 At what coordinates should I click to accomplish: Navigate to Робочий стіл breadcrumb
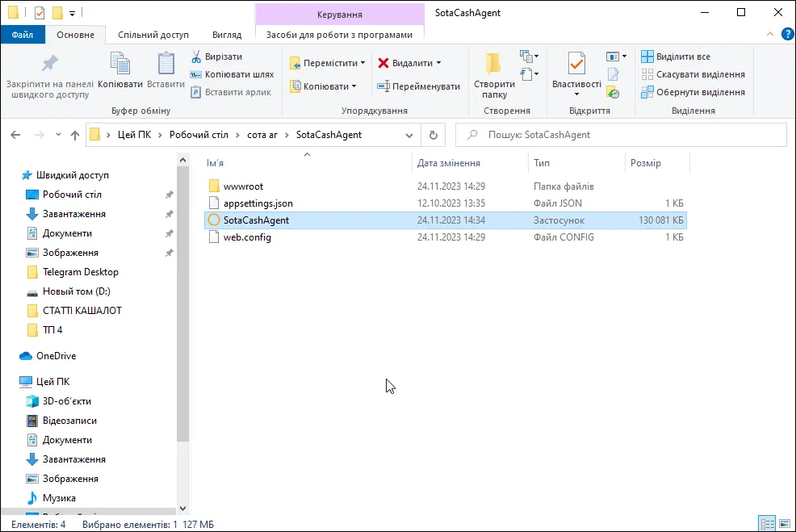[199, 135]
